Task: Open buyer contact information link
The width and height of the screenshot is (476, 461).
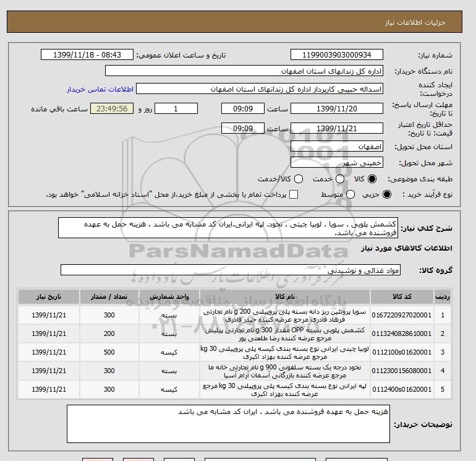Action: coord(100,89)
